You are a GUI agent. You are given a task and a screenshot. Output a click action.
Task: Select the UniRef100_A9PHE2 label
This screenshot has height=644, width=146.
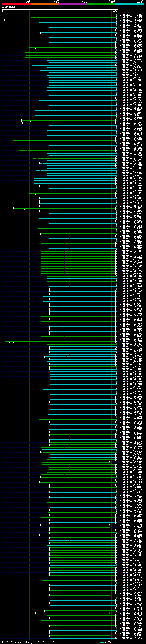(131, 57)
